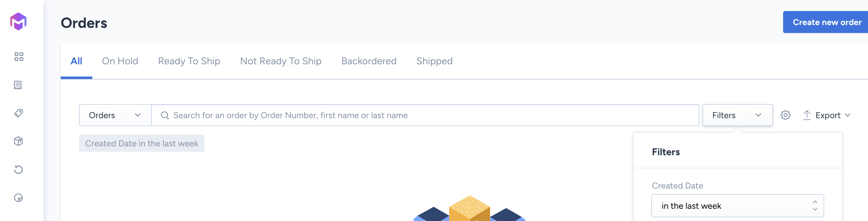
Task: Expand the Export chevron menu
Action: point(848,115)
